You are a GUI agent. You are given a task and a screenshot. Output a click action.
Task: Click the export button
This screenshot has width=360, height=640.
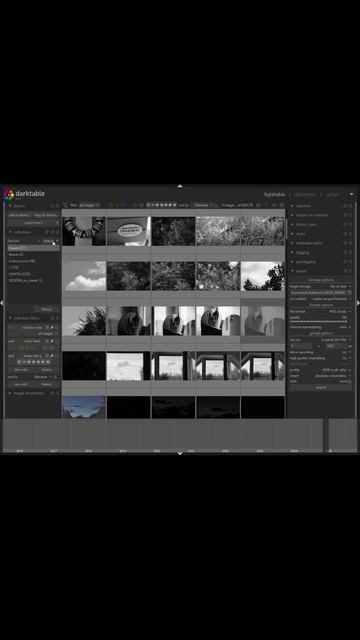point(321,387)
